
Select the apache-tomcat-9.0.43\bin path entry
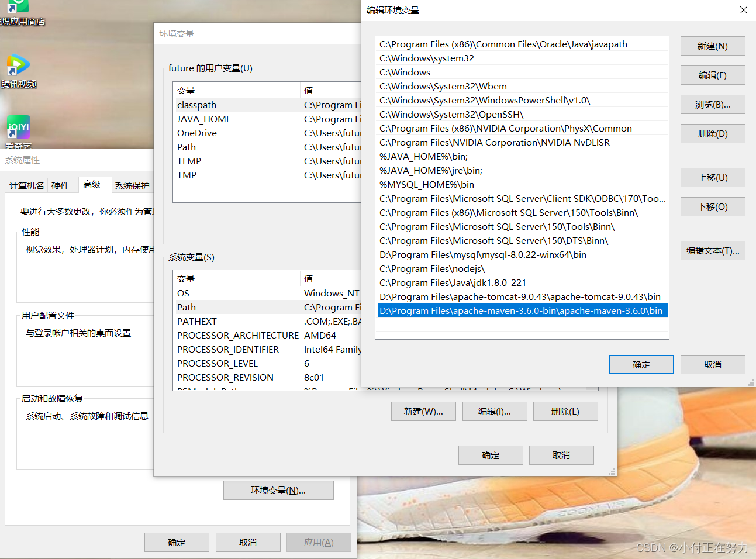click(523, 297)
